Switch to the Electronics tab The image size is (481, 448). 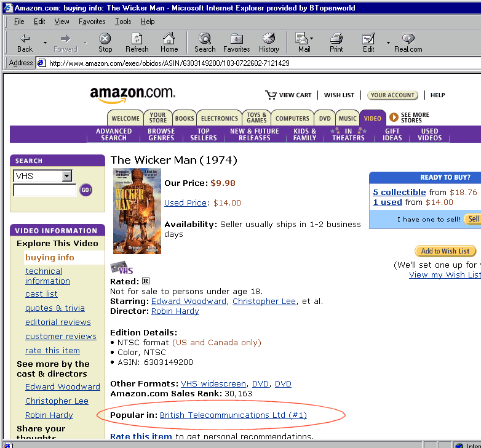pyautogui.click(x=220, y=118)
